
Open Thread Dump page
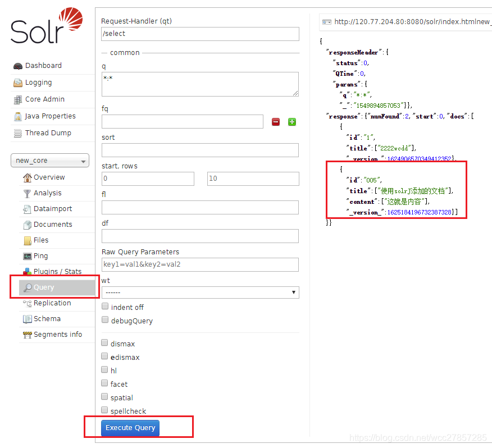click(x=48, y=133)
